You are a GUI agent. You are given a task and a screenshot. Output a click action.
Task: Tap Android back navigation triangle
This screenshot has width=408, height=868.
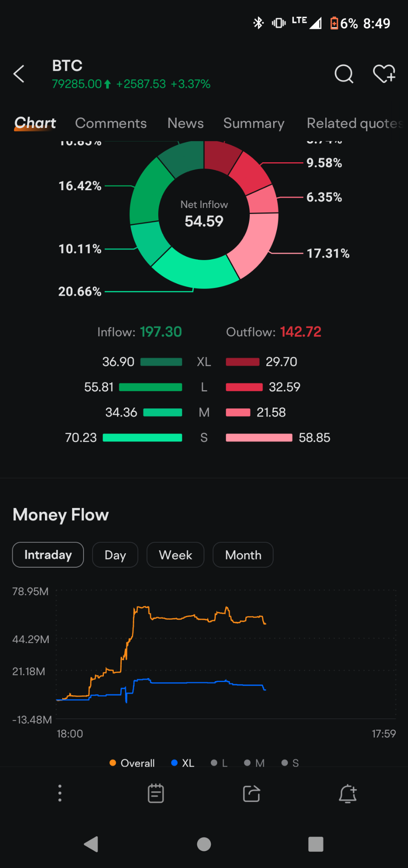tap(91, 844)
